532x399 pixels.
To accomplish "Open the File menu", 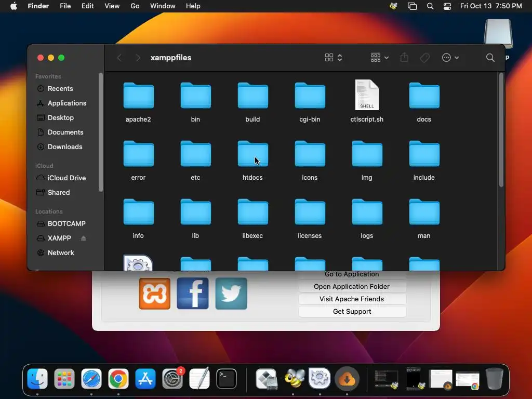I will pyautogui.click(x=65, y=6).
